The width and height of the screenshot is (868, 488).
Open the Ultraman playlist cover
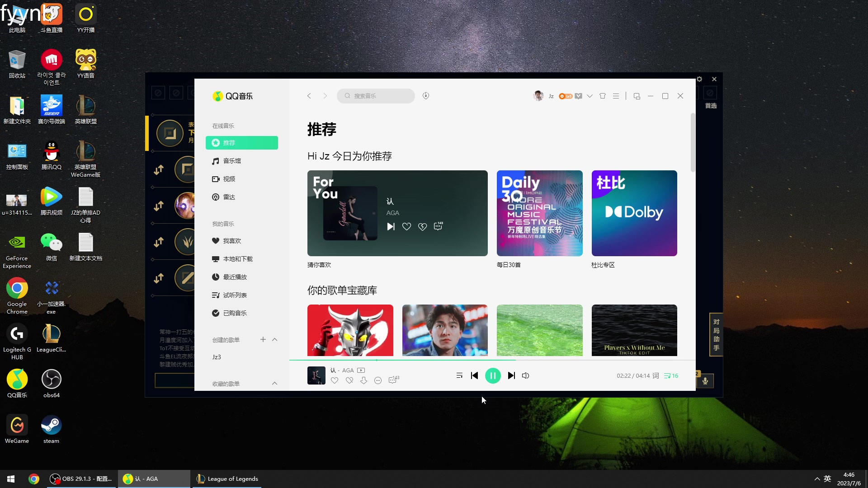(x=350, y=330)
